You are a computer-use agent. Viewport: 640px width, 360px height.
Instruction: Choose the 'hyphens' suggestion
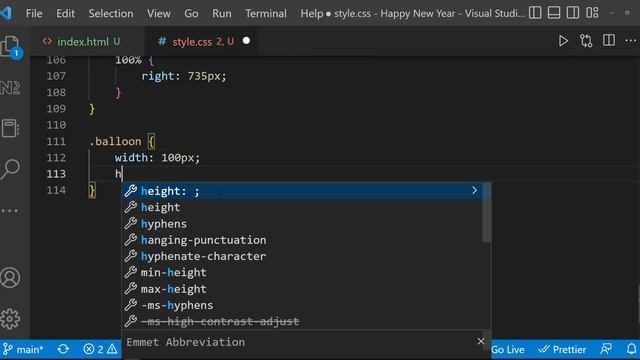(x=302, y=224)
